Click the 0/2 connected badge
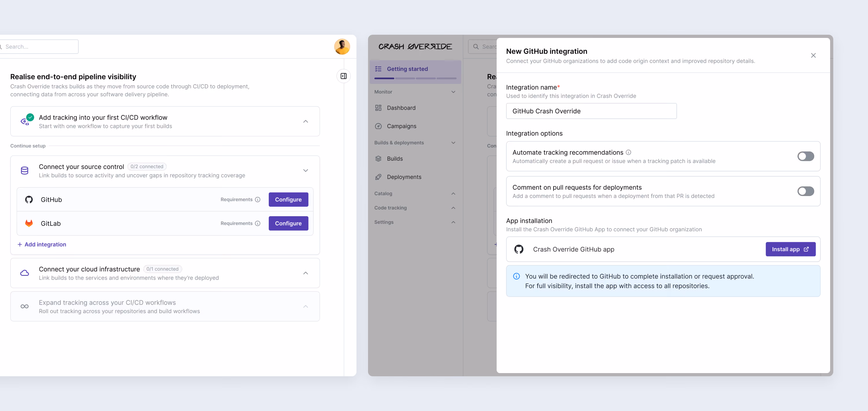Viewport: 868px width, 411px height. click(x=147, y=166)
